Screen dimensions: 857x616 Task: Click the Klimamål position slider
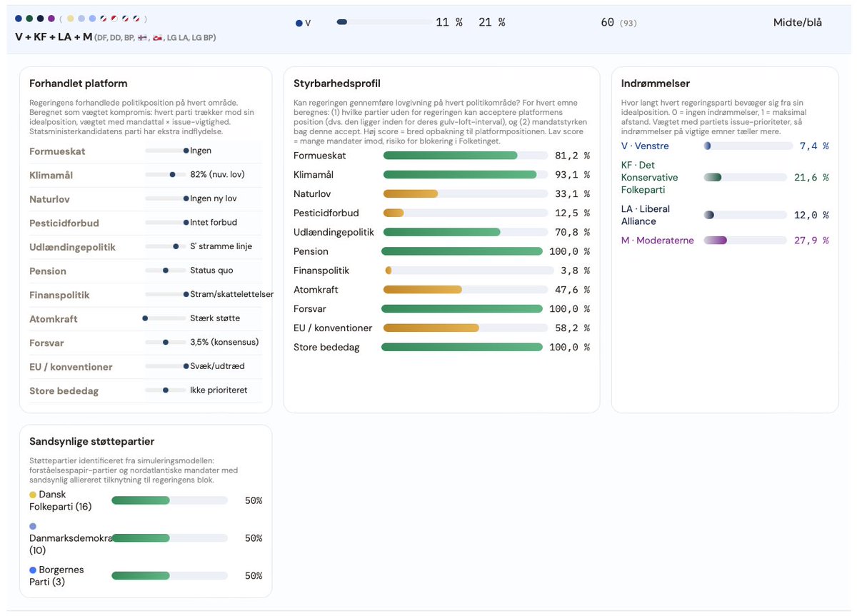(166, 175)
